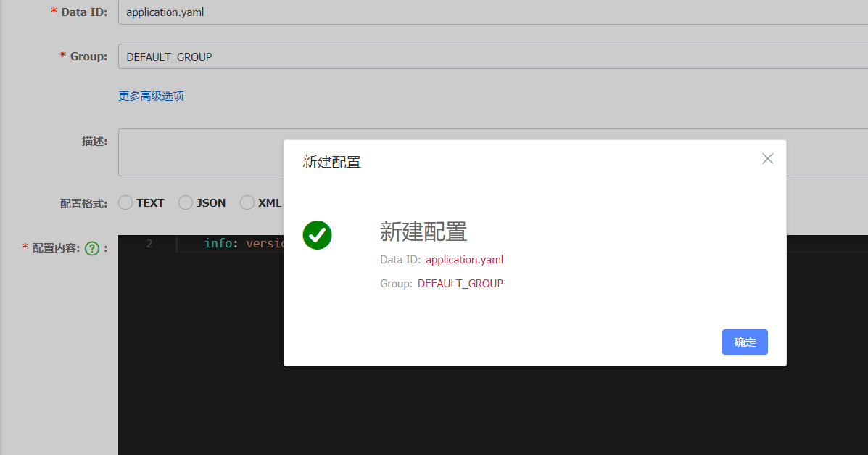Image resolution: width=868 pixels, height=455 pixels.
Task: Click the 'Data ID:' label in the dialog
Action: pos(400,259)
